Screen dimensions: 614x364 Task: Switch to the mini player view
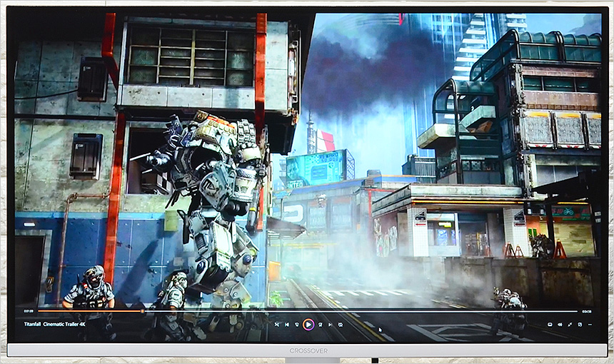point(579,324)
